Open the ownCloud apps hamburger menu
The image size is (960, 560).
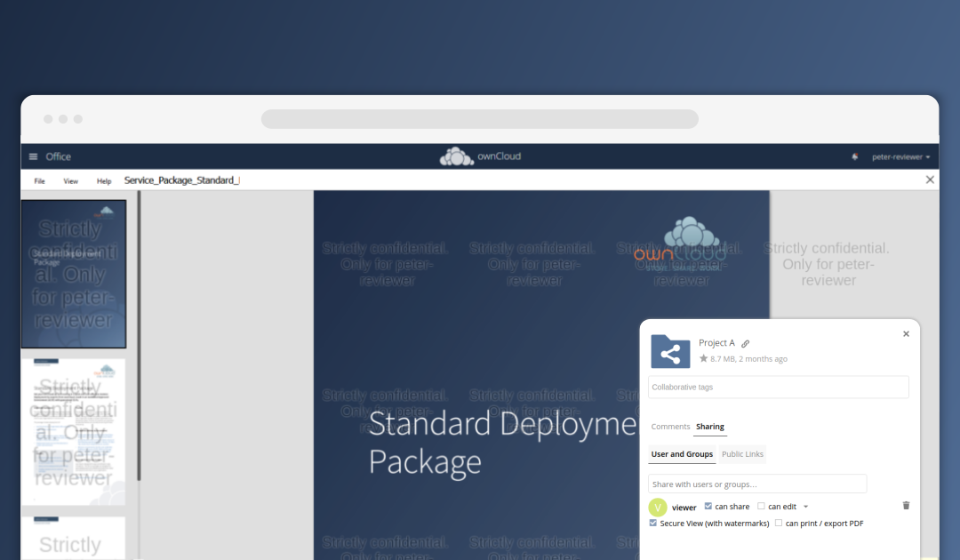pos(33,156)
